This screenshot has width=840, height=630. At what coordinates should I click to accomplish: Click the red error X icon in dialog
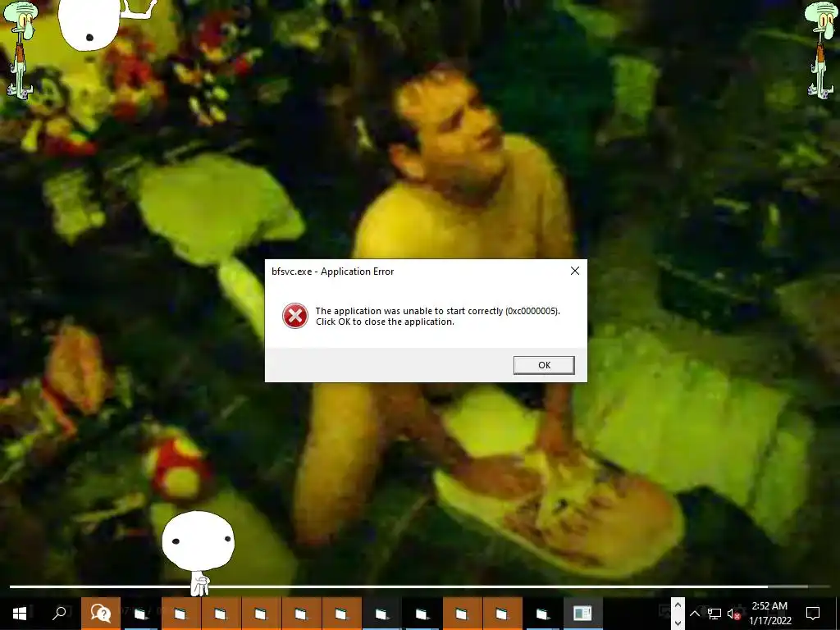click(295, 316)
